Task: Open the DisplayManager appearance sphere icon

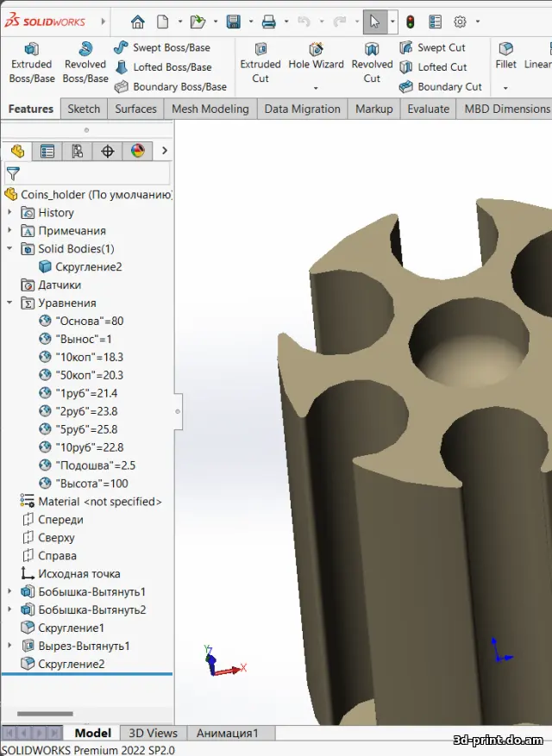Action: pos(137,151)
